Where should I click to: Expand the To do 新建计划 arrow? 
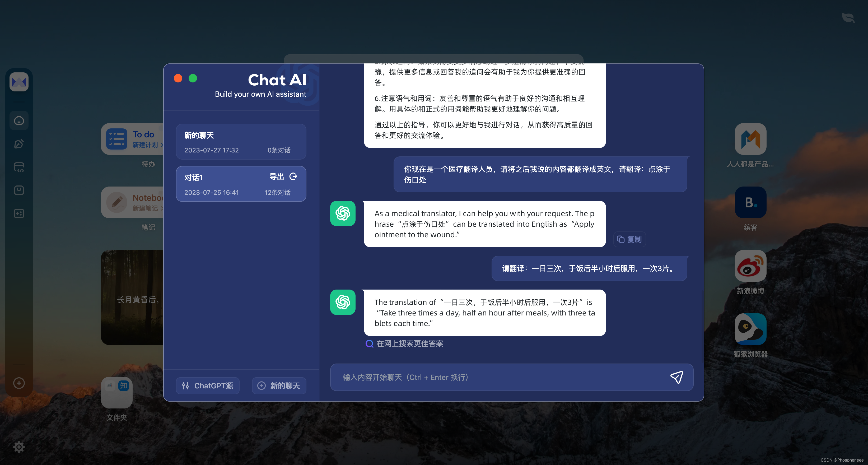click(162, 145)
